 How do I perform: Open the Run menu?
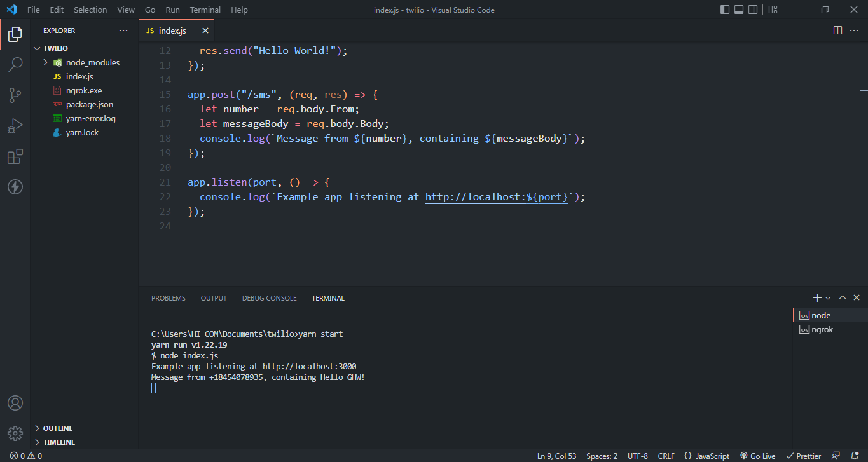(172, 10)
